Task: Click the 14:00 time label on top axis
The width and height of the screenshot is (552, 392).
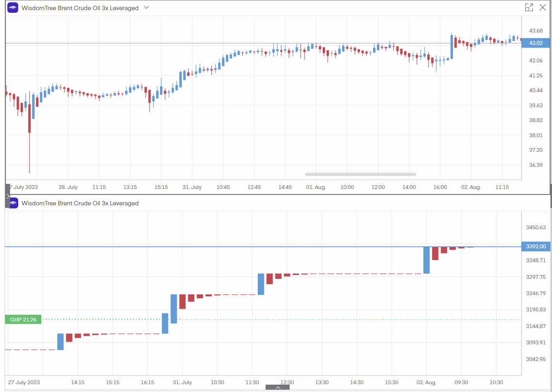Action: tap(409, 187)
